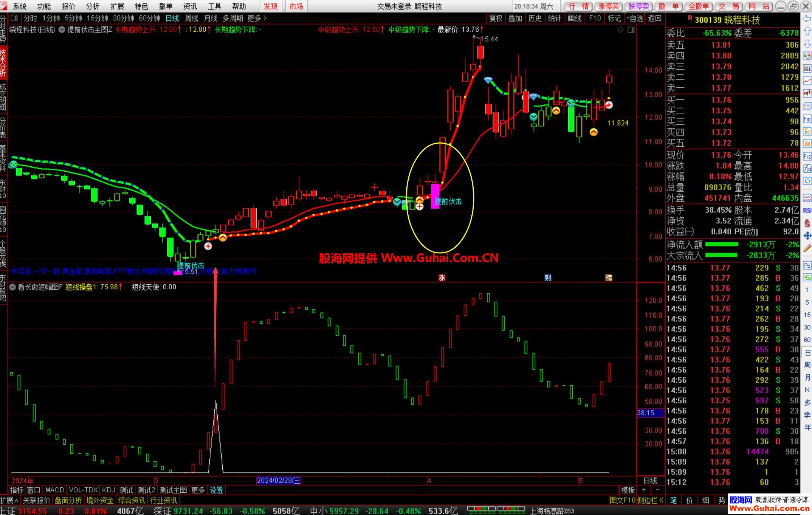Click the 发现 button in title bar

click(271, 6)
